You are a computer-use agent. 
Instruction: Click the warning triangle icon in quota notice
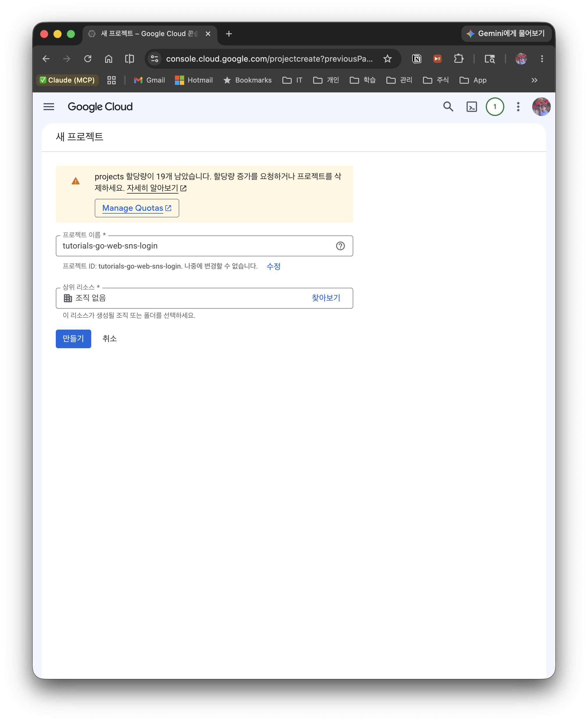(76, 181)
